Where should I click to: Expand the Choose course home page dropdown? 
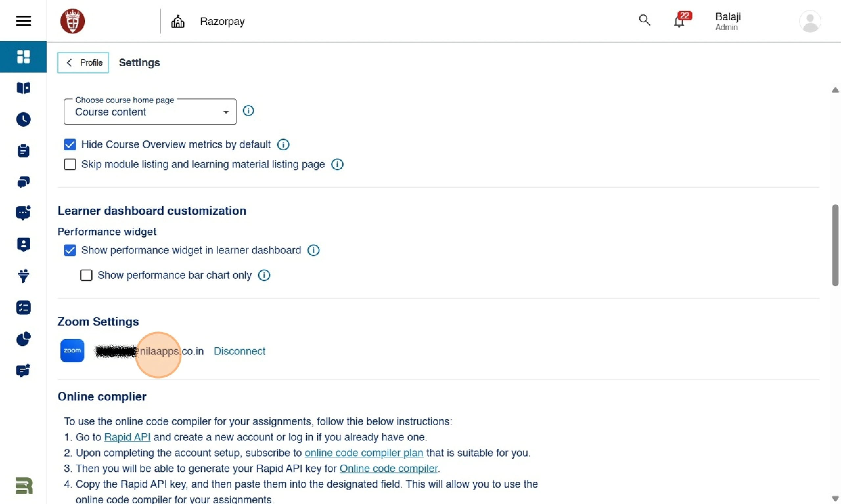(x=150, y=112)
